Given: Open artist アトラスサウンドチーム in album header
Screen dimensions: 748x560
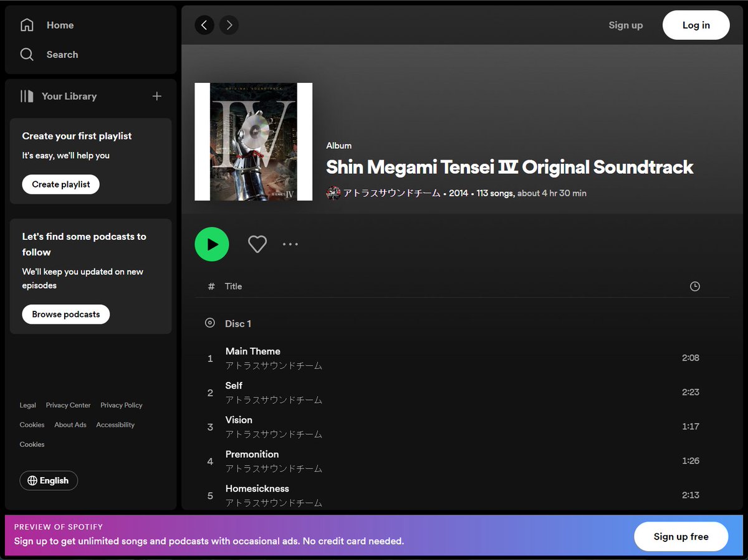Looking at the screenshot, I should click(391, 193).
